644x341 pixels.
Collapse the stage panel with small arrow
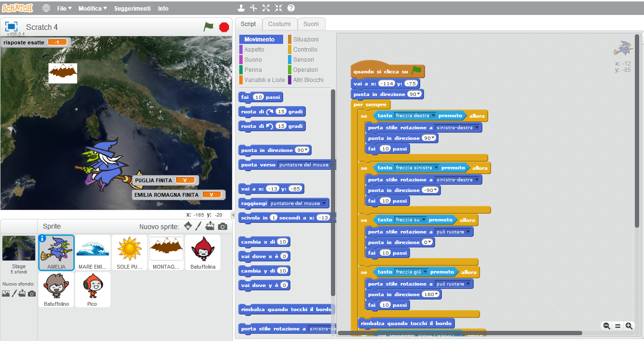point(233,215)
